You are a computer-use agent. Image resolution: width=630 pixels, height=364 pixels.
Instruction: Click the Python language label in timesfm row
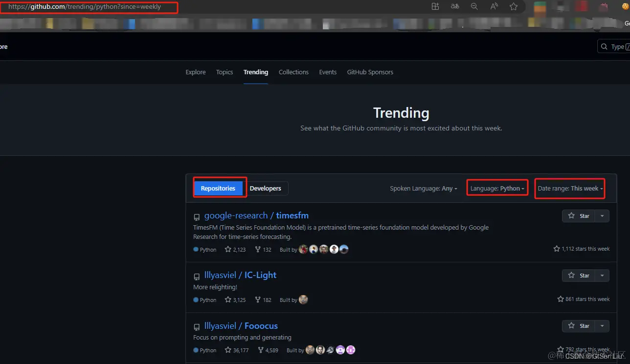point(205,250)
